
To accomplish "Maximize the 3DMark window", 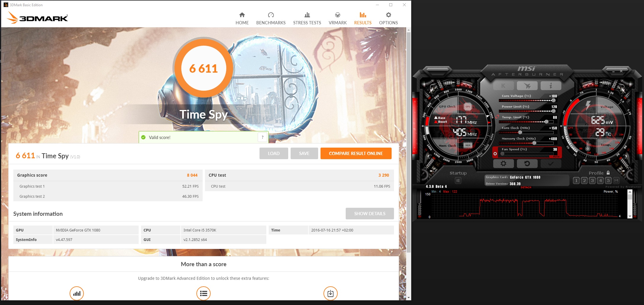I will (391, 5).
